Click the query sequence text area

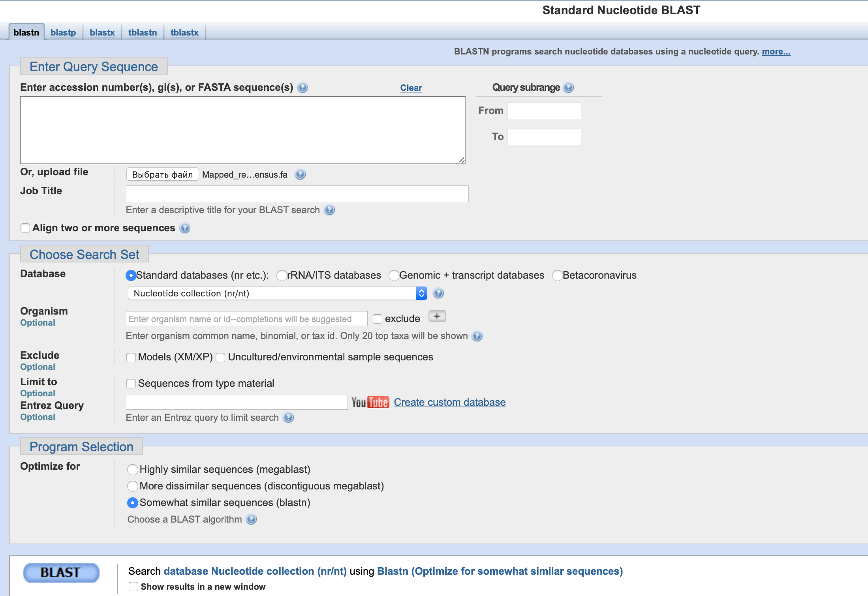(x=243, y=130)
